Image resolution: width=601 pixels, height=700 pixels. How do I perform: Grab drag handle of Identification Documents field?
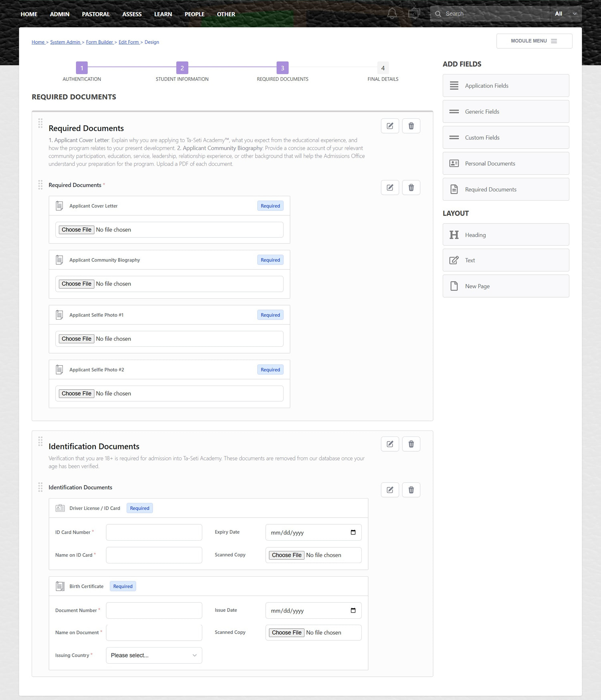point(40,487)
